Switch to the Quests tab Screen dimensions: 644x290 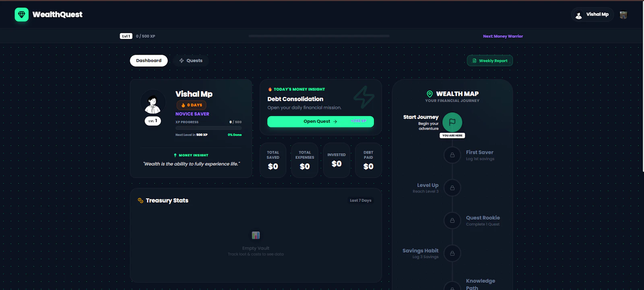pyautogui.click(x=191, y=61)
